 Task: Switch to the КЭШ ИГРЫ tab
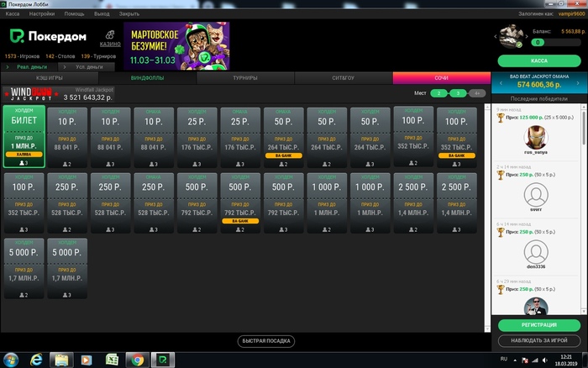click(50, 78)
